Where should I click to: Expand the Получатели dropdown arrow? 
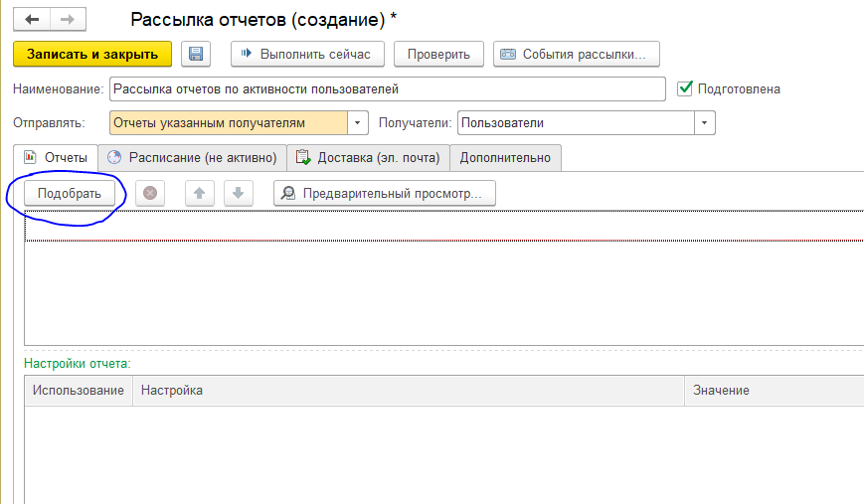(704, 123)
